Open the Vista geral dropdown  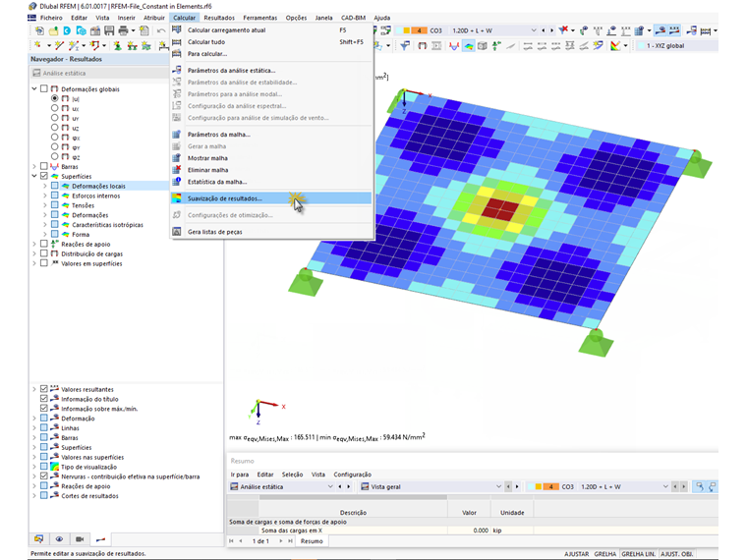[498, 486]
